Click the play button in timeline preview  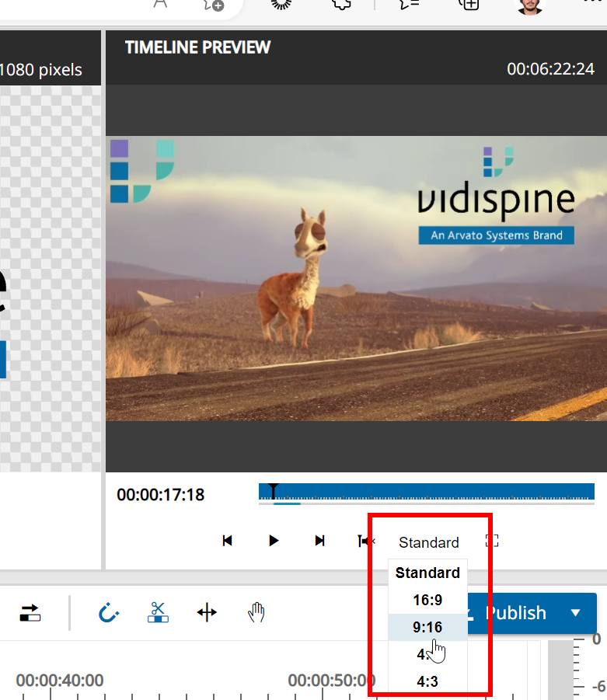274,541
